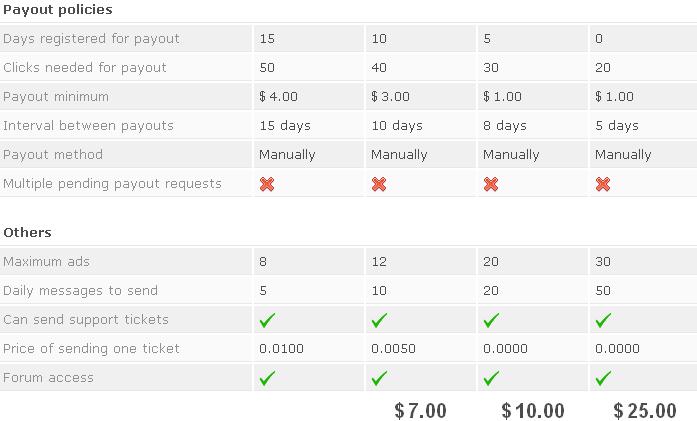The image size is (697, 421).
Task: Click the Payout policies heading
Action: [58, 10]
